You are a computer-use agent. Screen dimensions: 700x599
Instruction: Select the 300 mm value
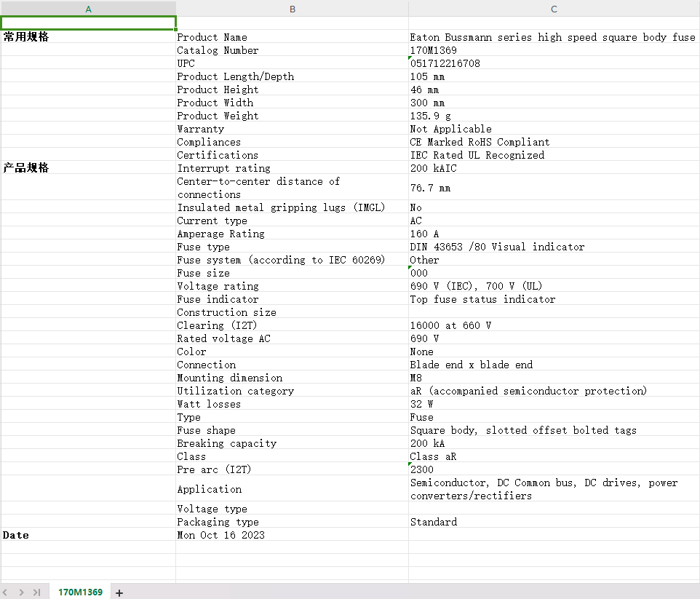pyautogui.click(x=554, y=103)
